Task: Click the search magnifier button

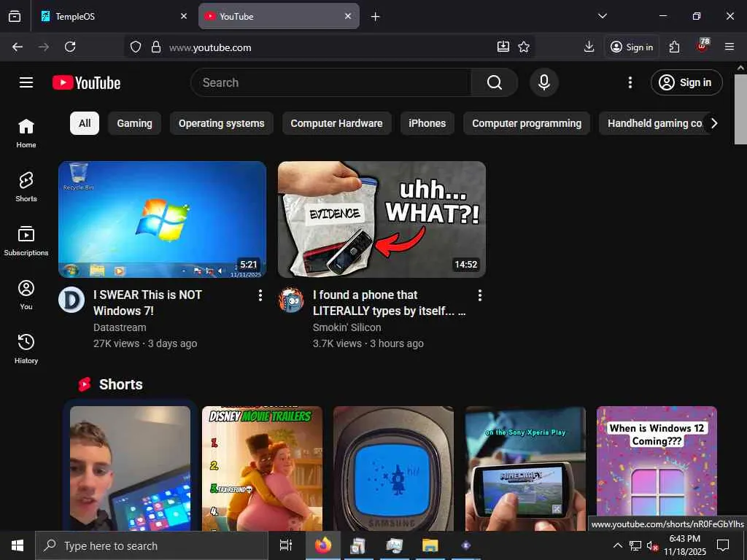Action: point(494,82)
